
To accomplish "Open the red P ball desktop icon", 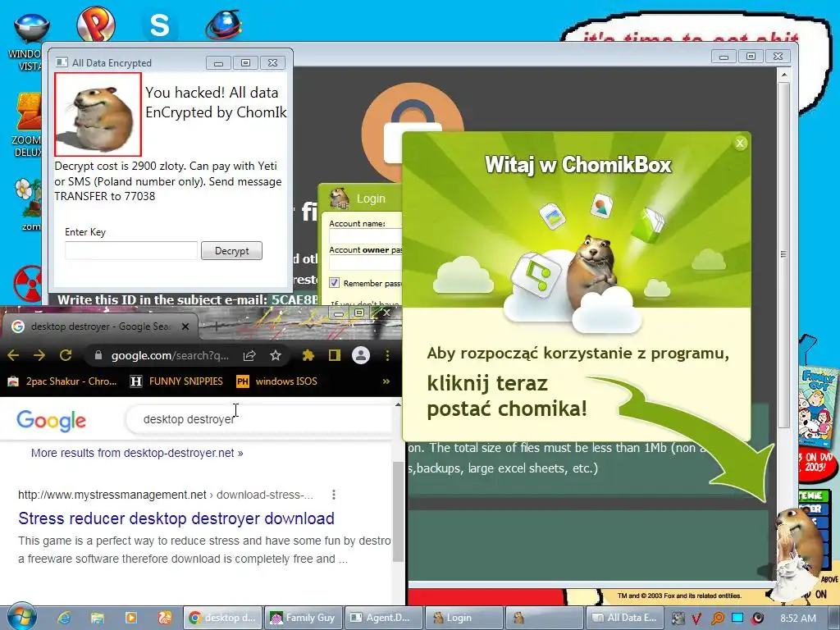I will tap(96, 24).
